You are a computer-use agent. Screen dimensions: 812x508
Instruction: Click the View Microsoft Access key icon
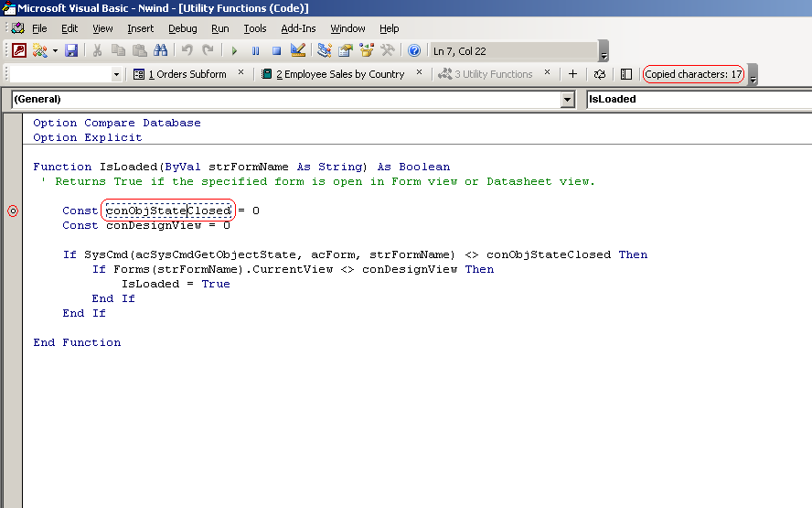19,50
